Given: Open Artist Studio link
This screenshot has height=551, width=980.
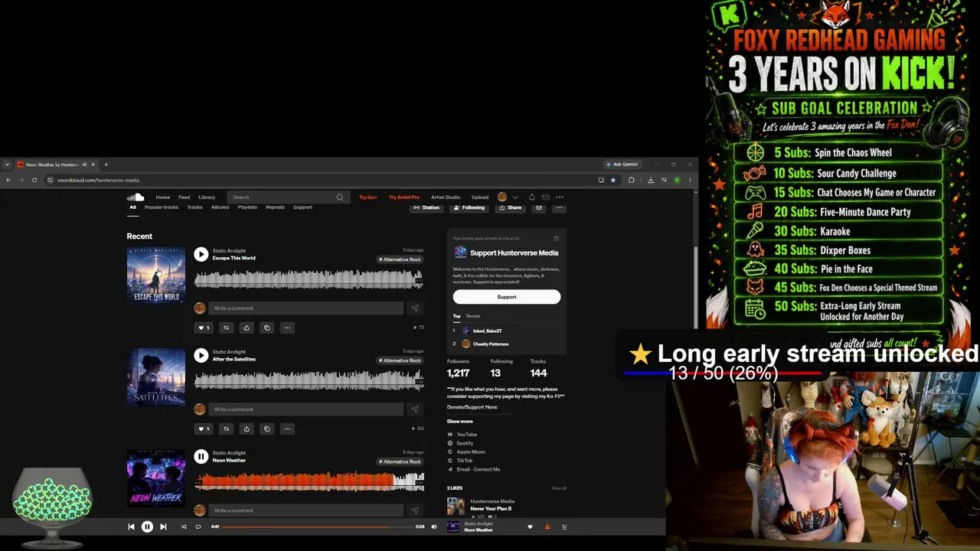Looking at the screenshot, I should click(446, 197).
